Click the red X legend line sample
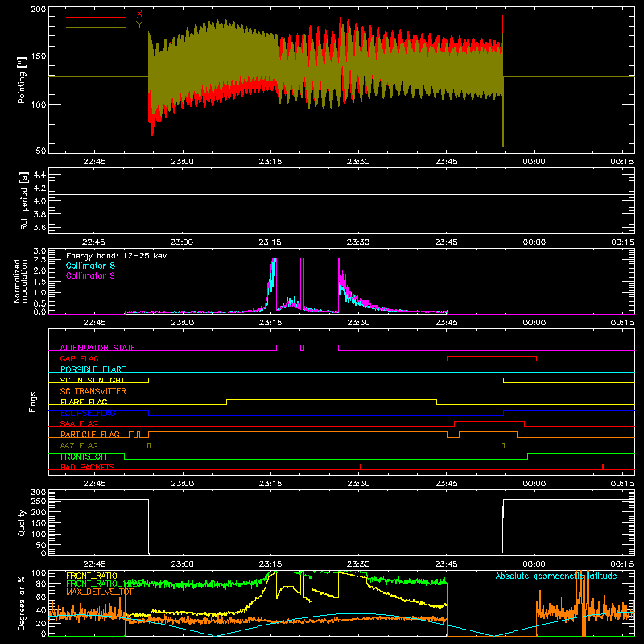The width and height of the screenshot is (644, 644). click(96, 17)
